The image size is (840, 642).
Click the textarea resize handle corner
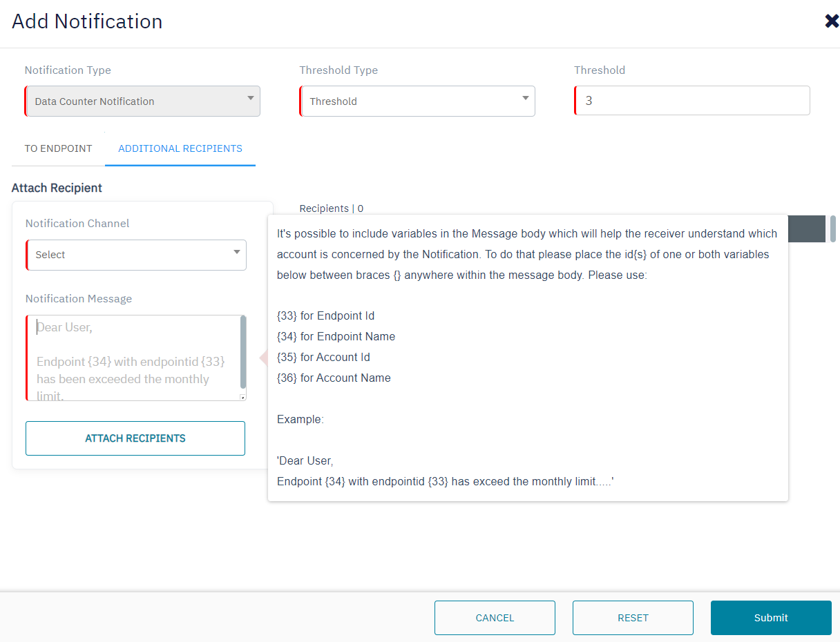242,398
